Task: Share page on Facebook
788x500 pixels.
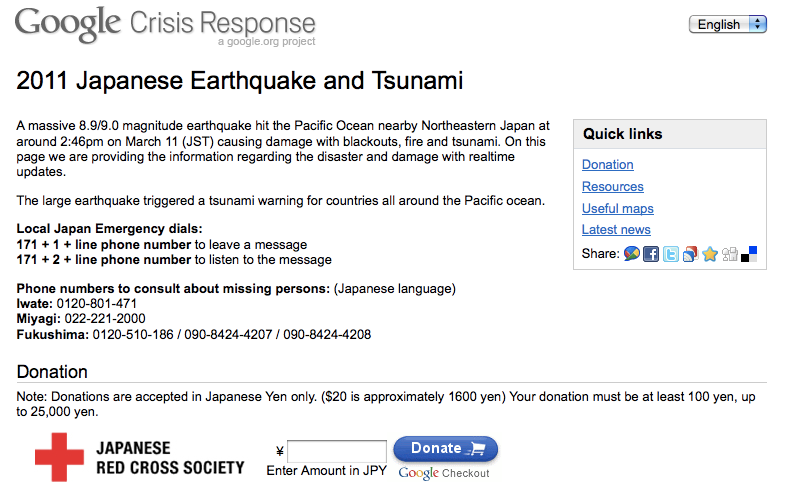Action: pos(651,254)
